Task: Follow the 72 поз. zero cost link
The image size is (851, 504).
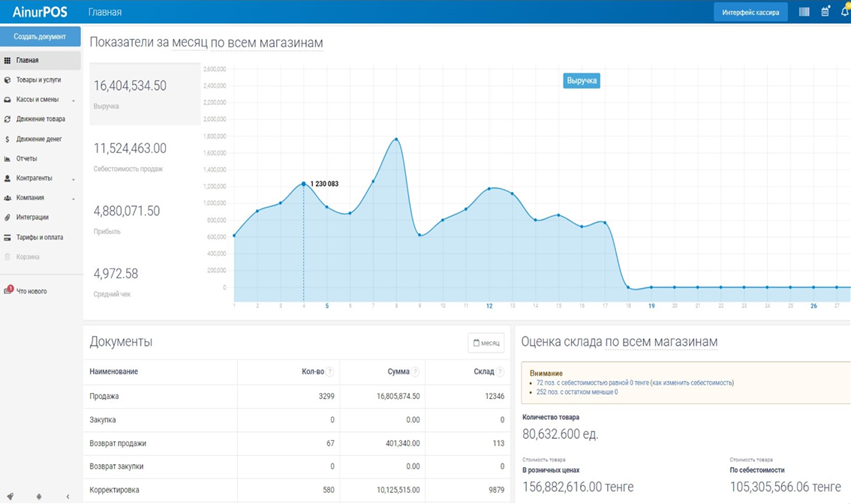Action: click(x=592, y=382)
